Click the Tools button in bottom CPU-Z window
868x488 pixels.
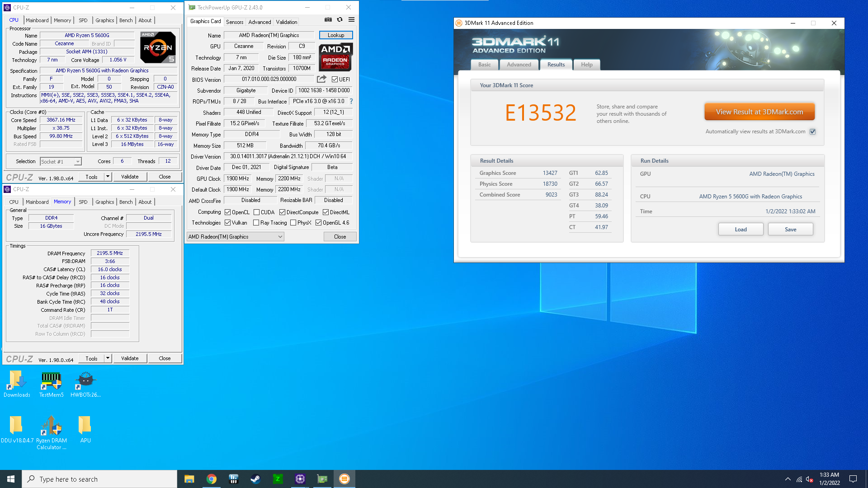point(92,358)
